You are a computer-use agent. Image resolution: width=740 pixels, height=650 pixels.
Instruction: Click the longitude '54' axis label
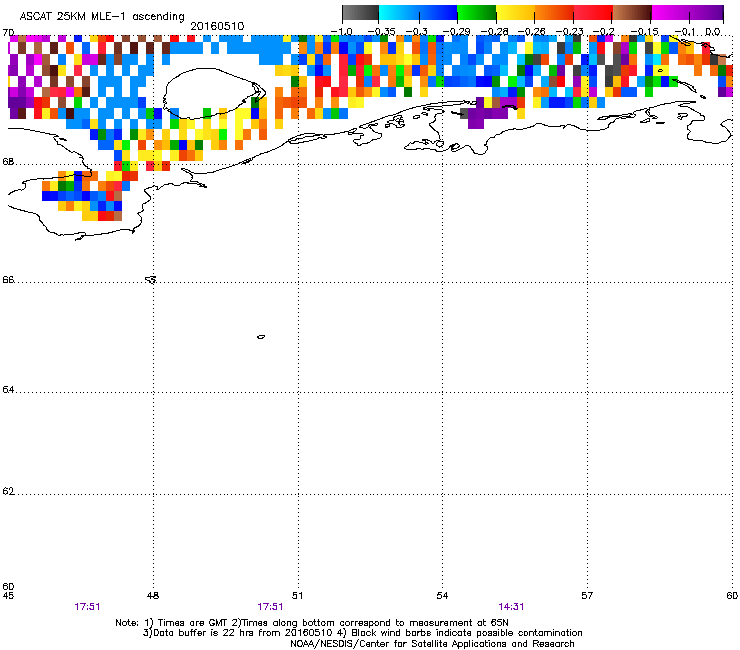coord(442,596)
